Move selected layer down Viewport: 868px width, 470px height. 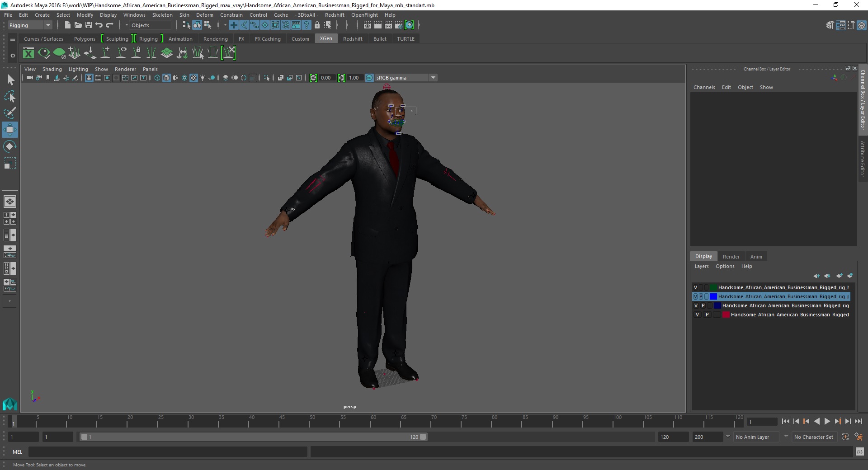click(x=827, y=276)
